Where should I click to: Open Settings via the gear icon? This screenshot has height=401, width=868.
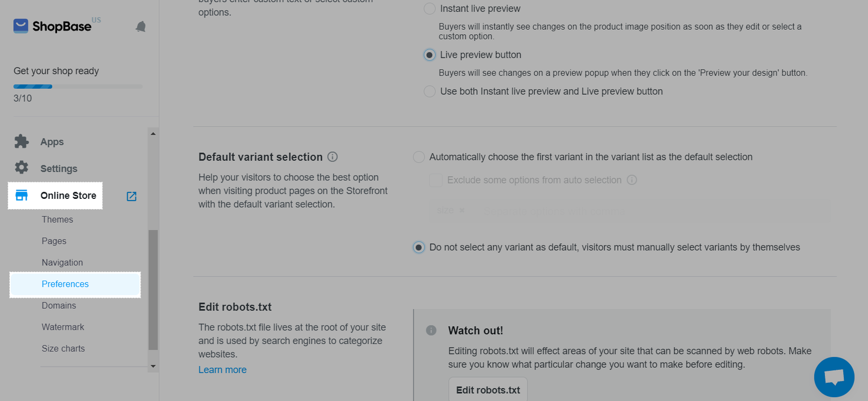pos(22,167)
